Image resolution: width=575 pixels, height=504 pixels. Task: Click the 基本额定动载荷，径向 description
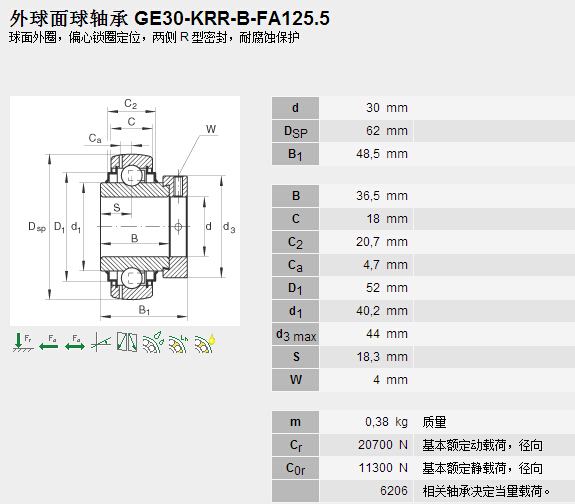click(482, 445)
